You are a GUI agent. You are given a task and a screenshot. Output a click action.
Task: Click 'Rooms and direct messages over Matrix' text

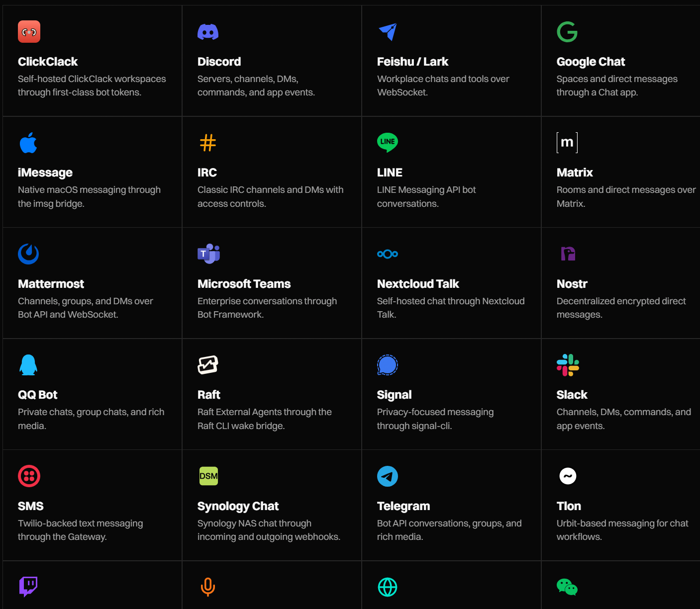pyautogui.click(x=626, y=196)
